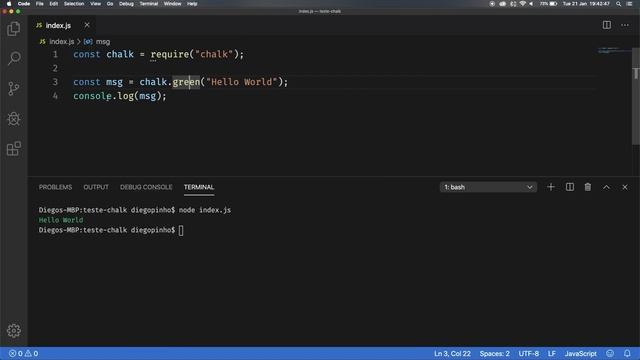Click the date and time in menu bar
The height and width of the screenshot is (360, 640).
[586, 4]
